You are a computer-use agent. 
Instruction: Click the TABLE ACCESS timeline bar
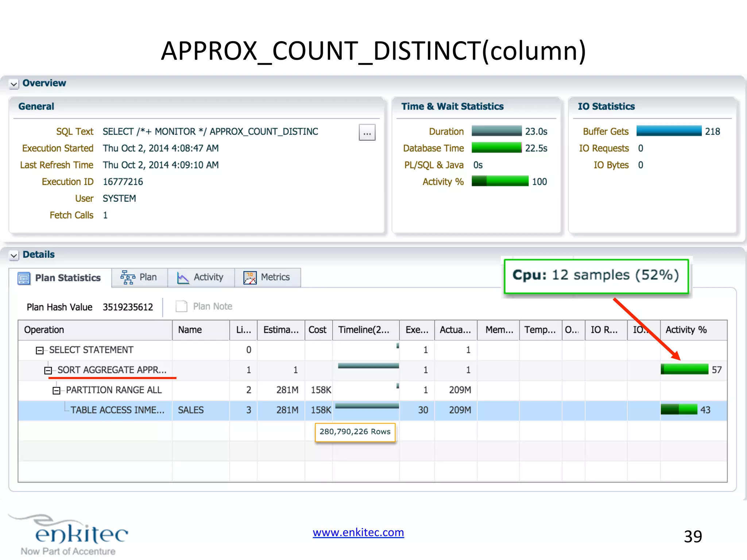point(367,406)
